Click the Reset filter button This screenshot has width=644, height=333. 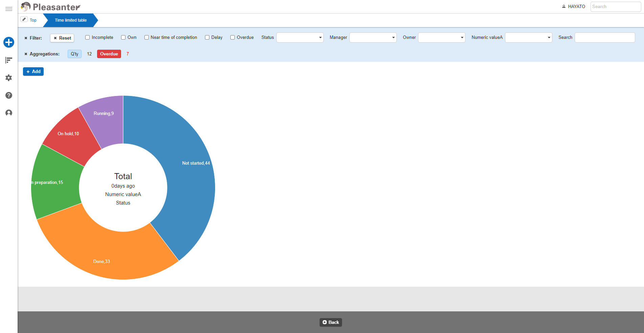click(x=62, y=38)
